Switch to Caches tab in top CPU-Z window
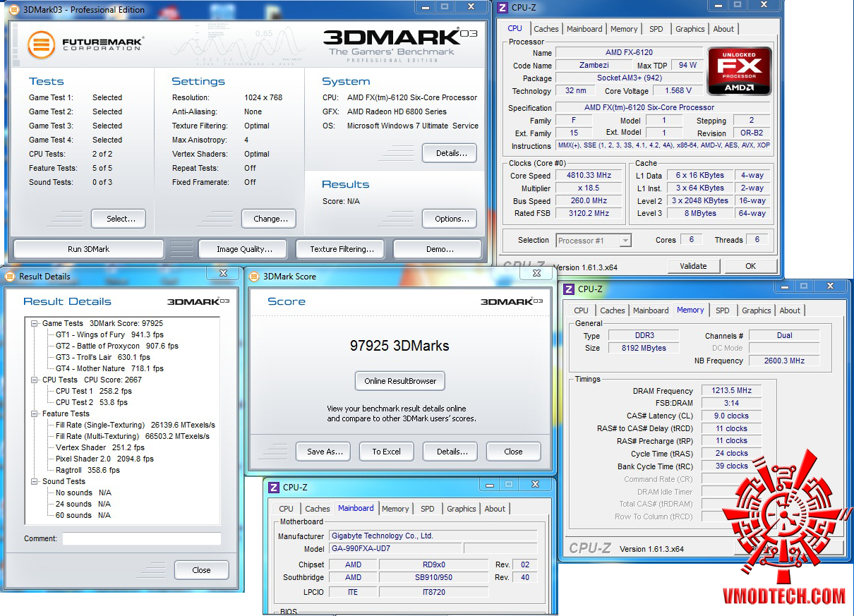854x616 pixels. 546,29
